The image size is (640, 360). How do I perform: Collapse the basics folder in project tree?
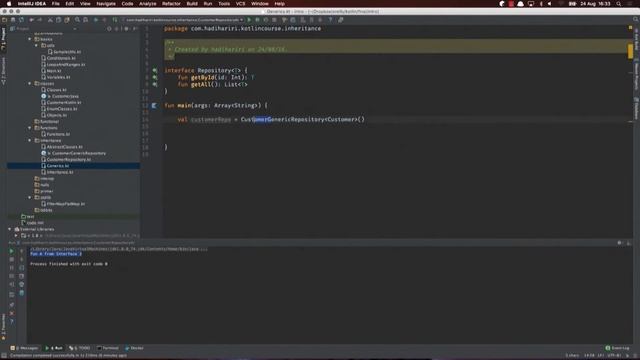30,39
